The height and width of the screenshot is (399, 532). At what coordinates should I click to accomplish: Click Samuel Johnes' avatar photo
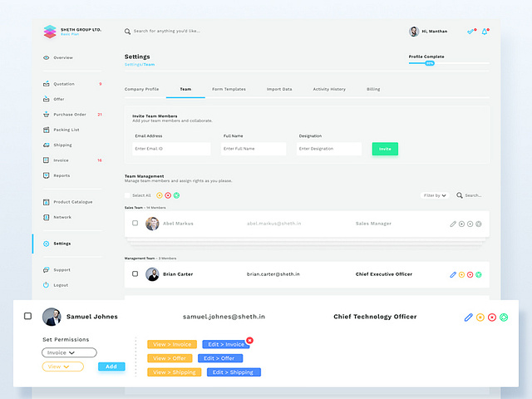coord(52,317)
